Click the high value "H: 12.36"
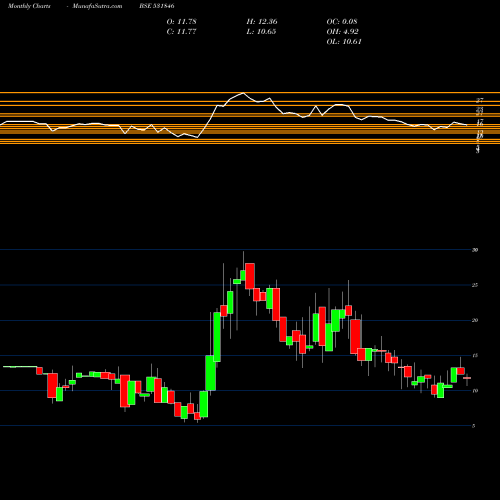 262,22
